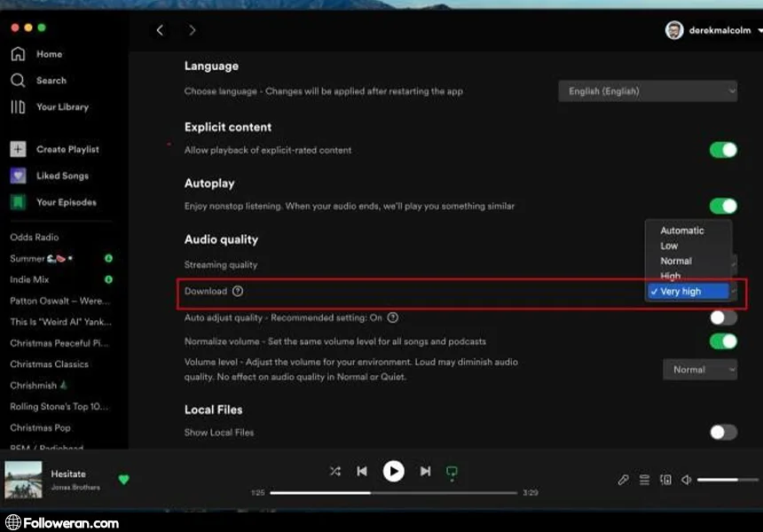Toggle shuffle playback

tap(335, 472)
